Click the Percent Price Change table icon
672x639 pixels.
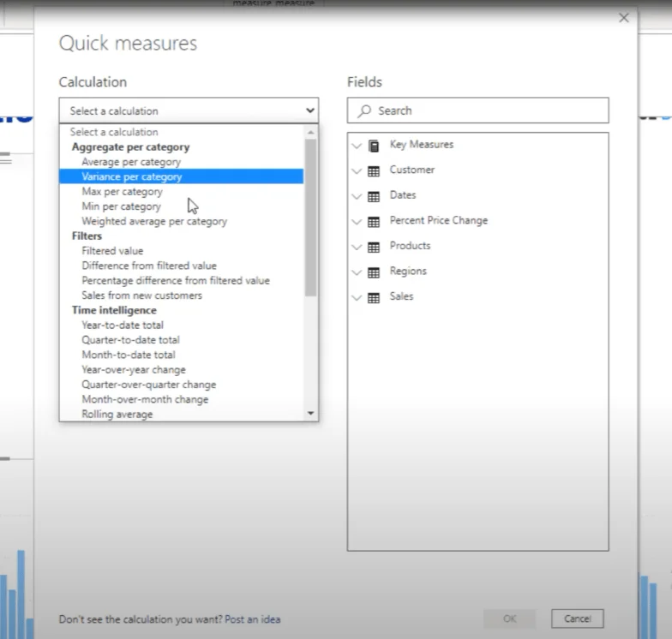pos(374,222)
